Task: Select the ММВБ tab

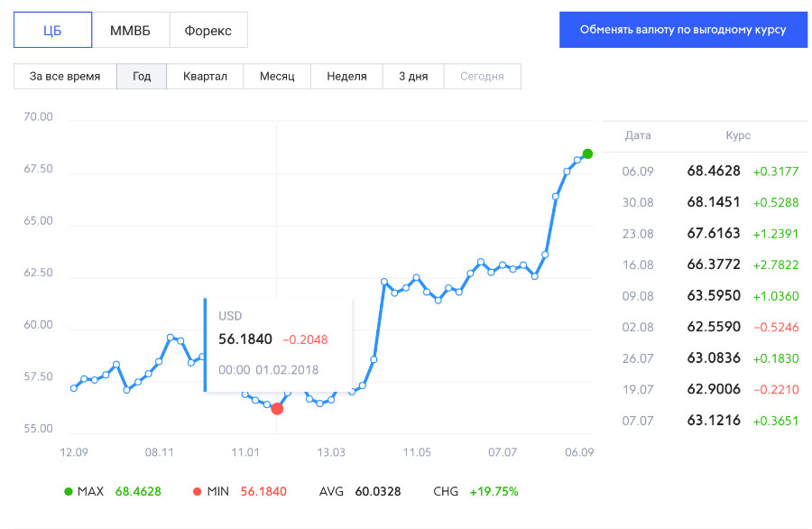Action: (131, 30)
